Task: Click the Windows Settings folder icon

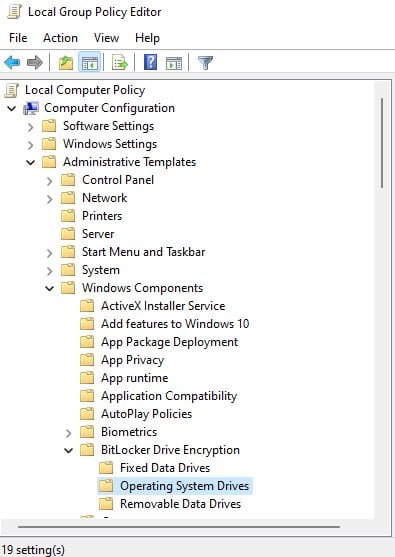Action: [x=49, y=144]
